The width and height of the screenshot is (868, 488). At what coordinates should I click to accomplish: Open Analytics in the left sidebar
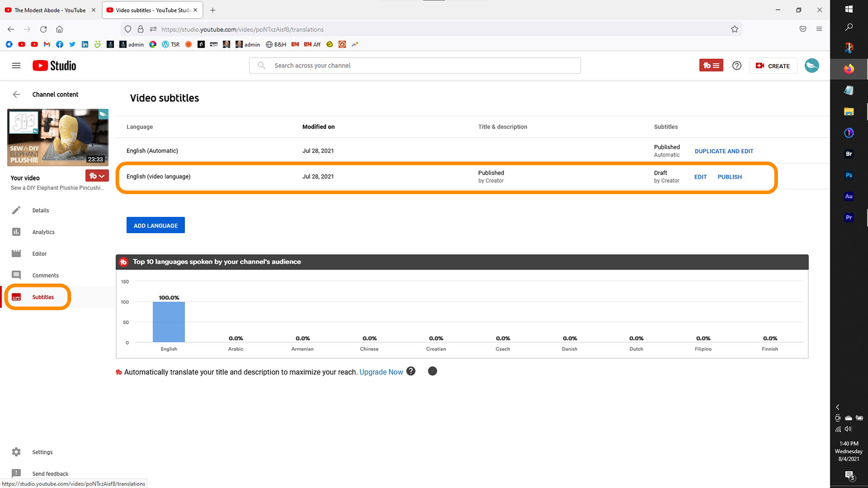point(43,232)
